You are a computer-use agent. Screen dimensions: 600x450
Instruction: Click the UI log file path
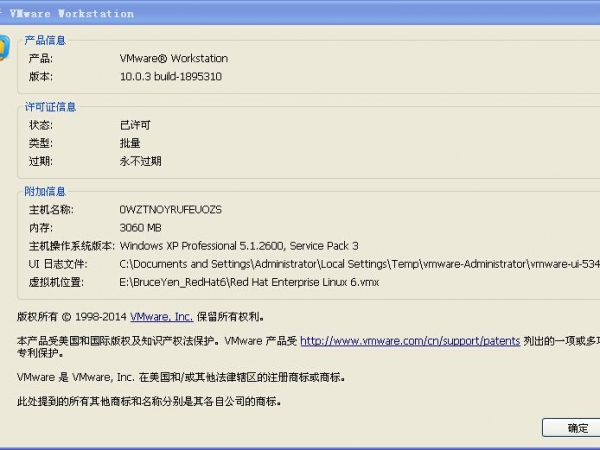(x=350, y=264)
